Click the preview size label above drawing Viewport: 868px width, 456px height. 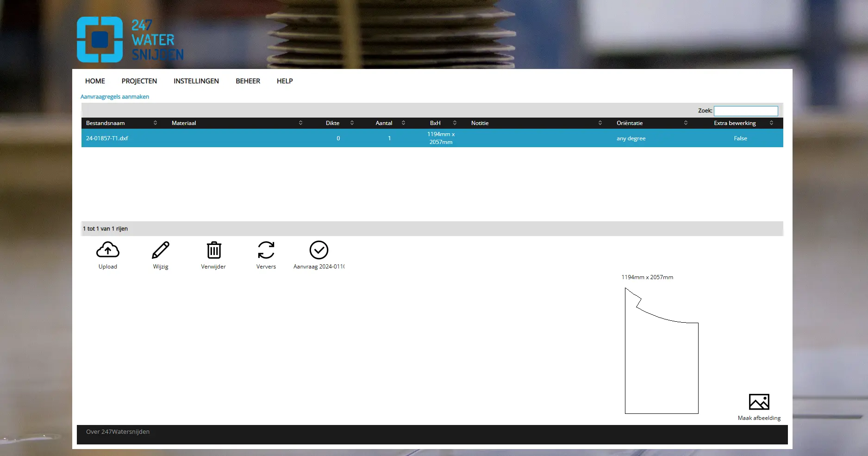pyautogui.click(x=647, y=277)
